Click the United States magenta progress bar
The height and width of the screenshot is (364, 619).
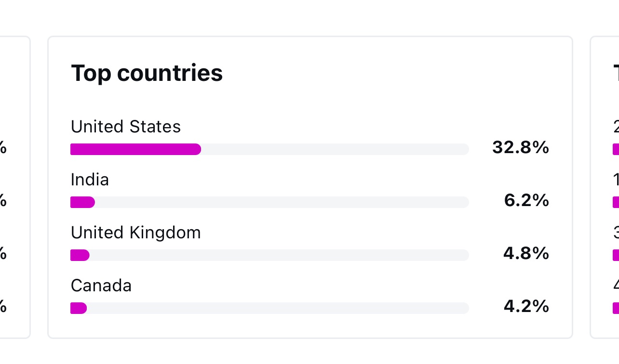coord(135,149)
